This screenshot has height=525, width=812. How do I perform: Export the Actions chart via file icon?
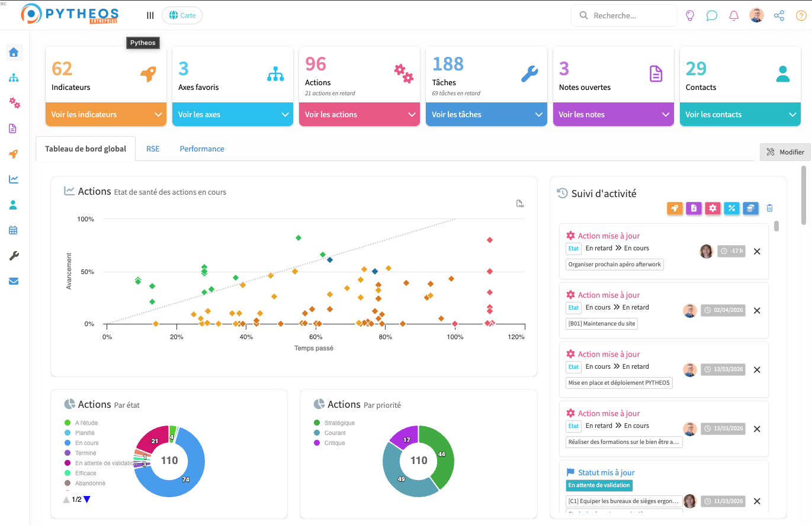(x=519, y=204)
